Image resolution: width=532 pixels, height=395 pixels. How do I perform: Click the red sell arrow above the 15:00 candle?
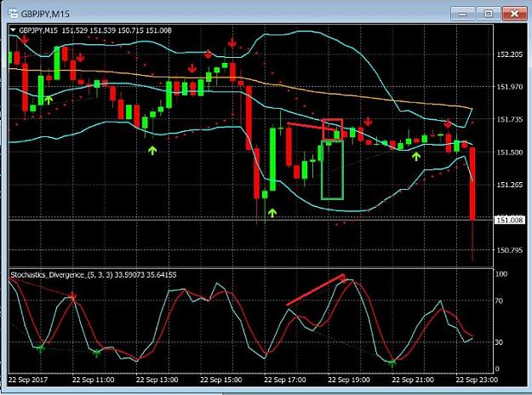coord(232,43)
